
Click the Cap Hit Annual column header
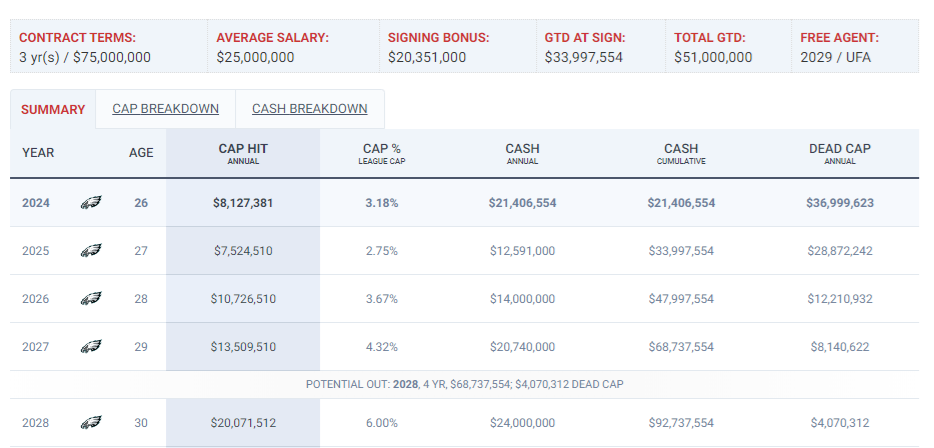243,153
